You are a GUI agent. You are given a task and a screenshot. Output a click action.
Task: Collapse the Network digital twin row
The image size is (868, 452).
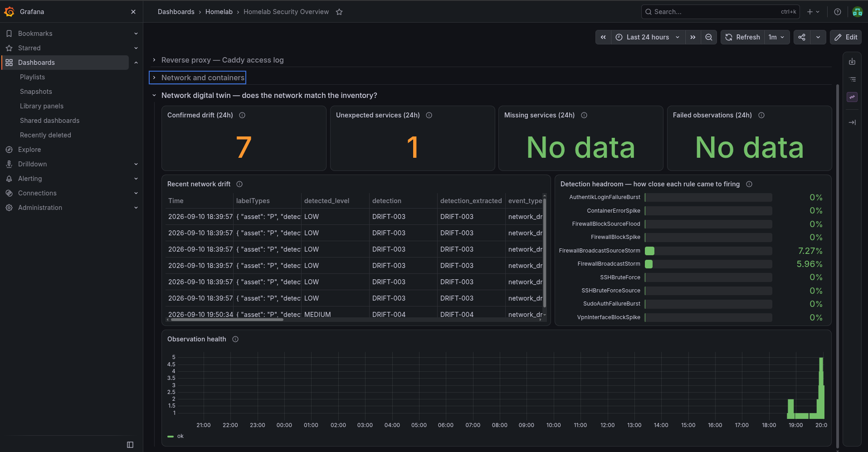coord(264,95)
